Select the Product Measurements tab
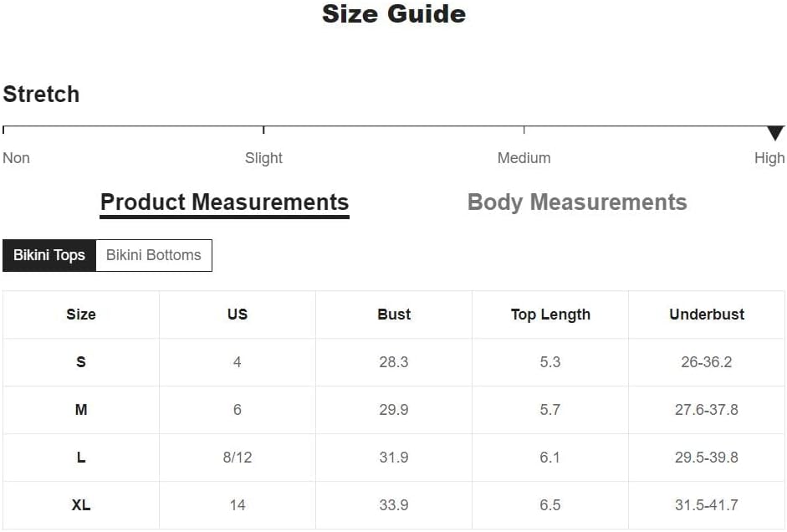Image resolution: width=787 pixels, height=532 pixels. tap(224, 202)
